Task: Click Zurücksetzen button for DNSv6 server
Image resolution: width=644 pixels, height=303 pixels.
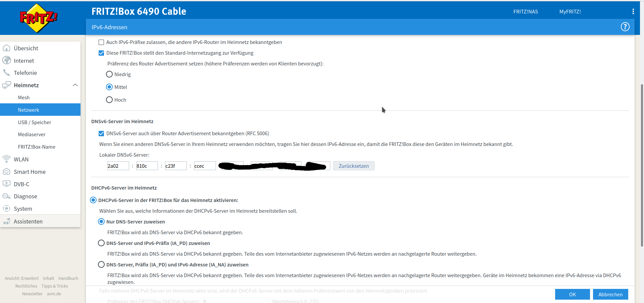Action: [x=354, y=166]
